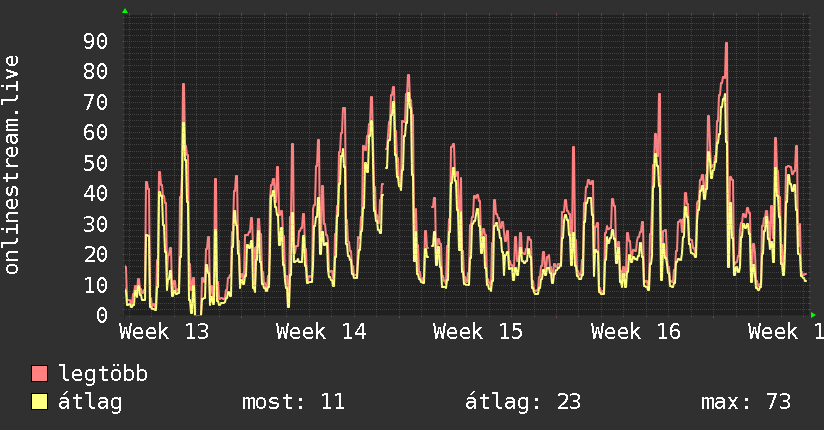
Task: Click the Week 14 axis label
Action: tap(321, 332)
